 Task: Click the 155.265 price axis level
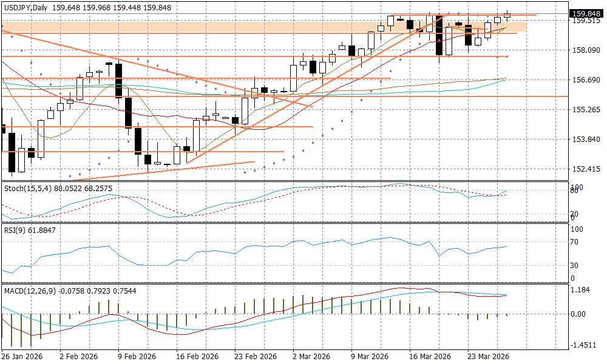tap(586, 110)
